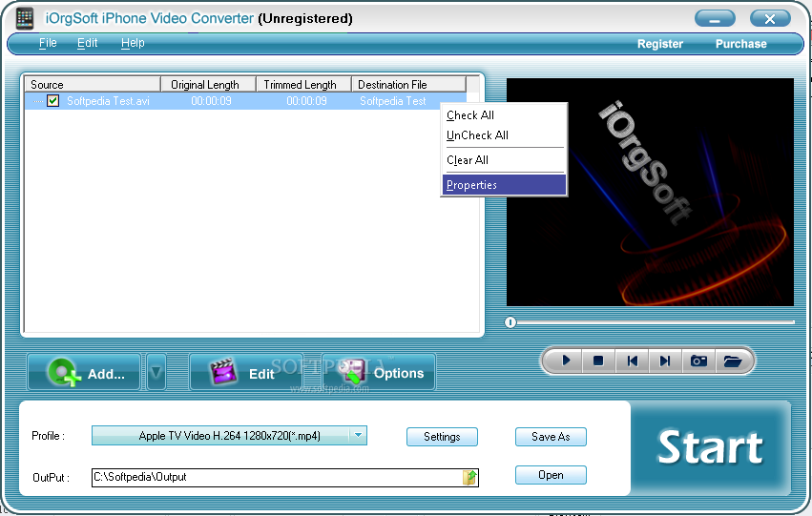Stop the video preview playback

coord(598,361)
